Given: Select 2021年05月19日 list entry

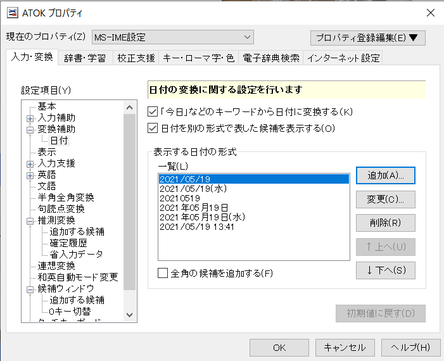Looking at the screenshot, I should pyautogui.click(x=254, y=207).
